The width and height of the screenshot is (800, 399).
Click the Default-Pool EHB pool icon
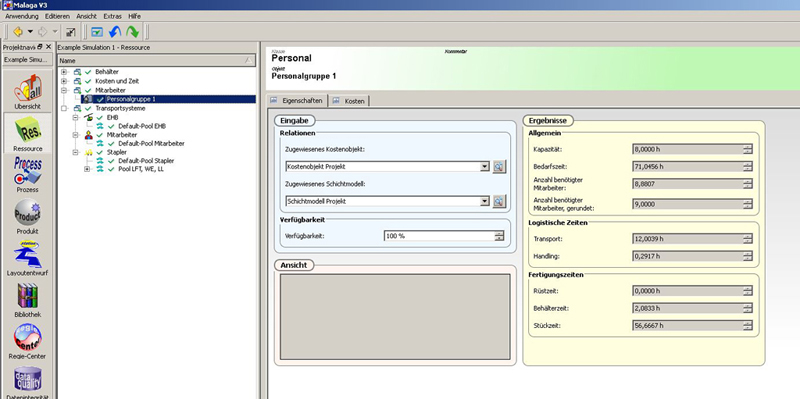point(100,126)
